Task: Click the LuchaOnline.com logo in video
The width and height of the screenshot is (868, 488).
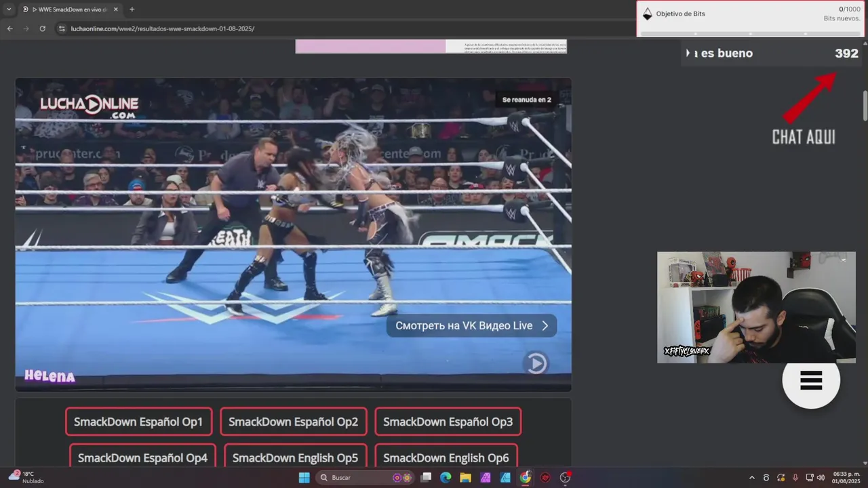Action: tap(89, 106)
